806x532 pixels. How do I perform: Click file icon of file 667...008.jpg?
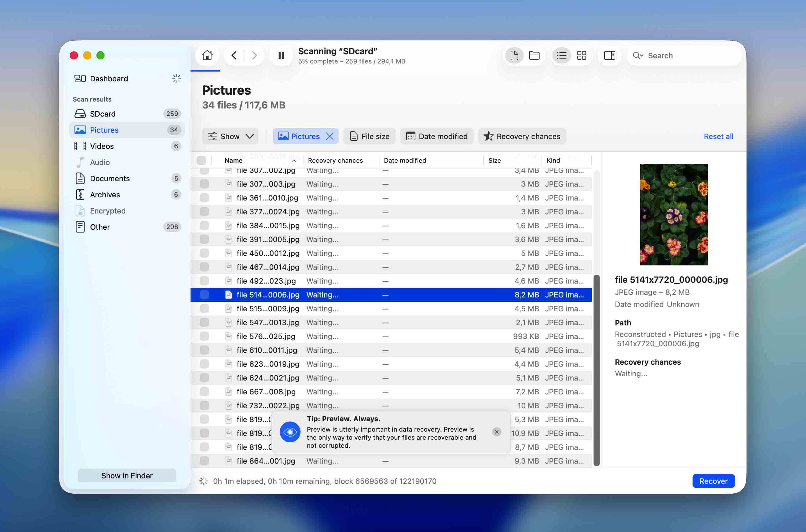(228, 391)
